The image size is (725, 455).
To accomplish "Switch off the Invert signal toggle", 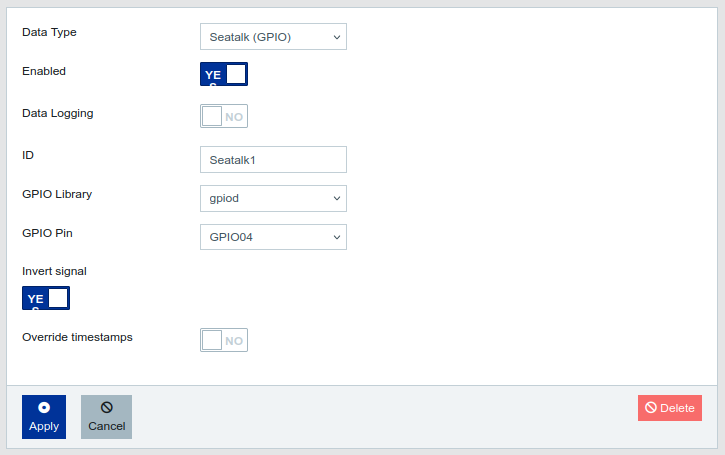I will coord(46,298).
